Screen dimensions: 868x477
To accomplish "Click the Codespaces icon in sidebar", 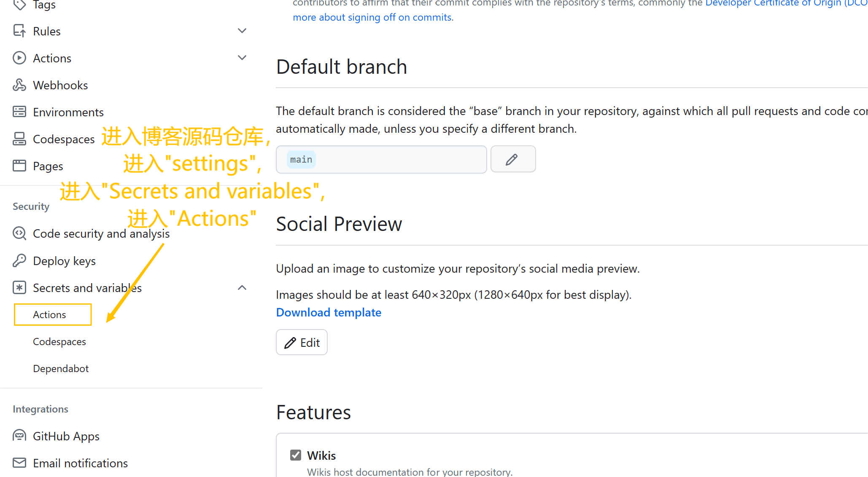I will [19, 138].
